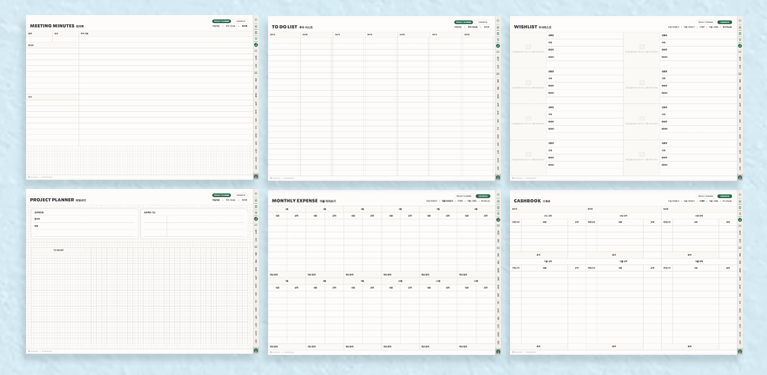
Task: Click the green circle side tab on Project Planner page
Action: [256, 219]
